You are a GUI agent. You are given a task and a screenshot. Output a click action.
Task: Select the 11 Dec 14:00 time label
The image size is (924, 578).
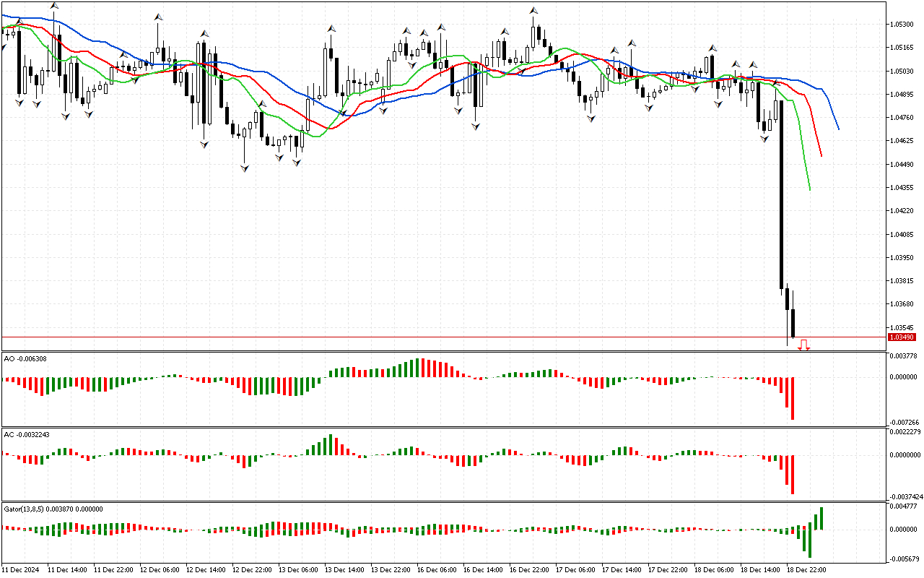coord(68,570)
